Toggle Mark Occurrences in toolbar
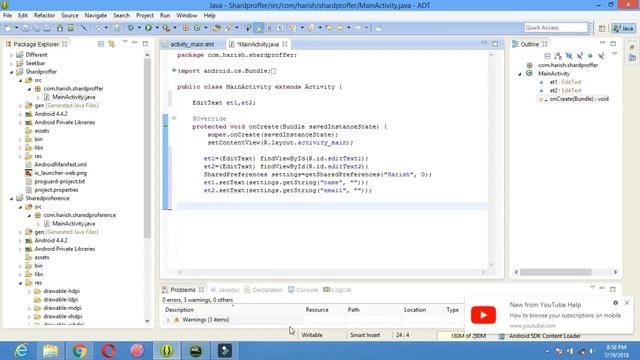 pos(260,28)
